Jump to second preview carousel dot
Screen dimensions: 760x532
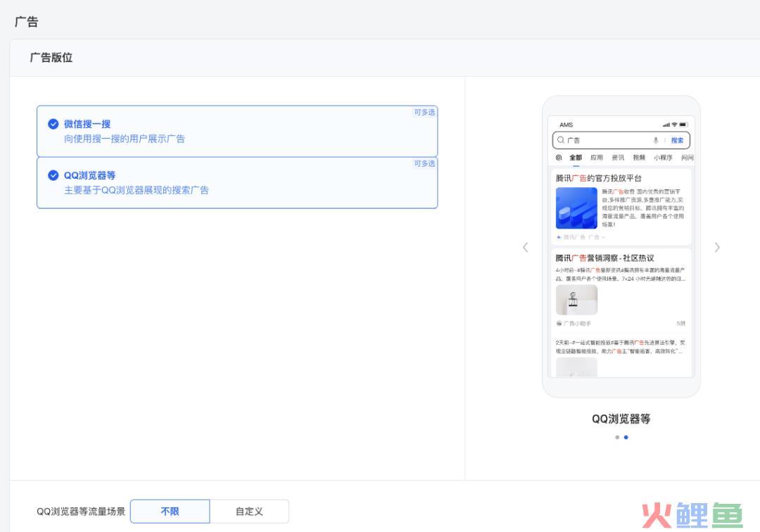tap(626, 437)
